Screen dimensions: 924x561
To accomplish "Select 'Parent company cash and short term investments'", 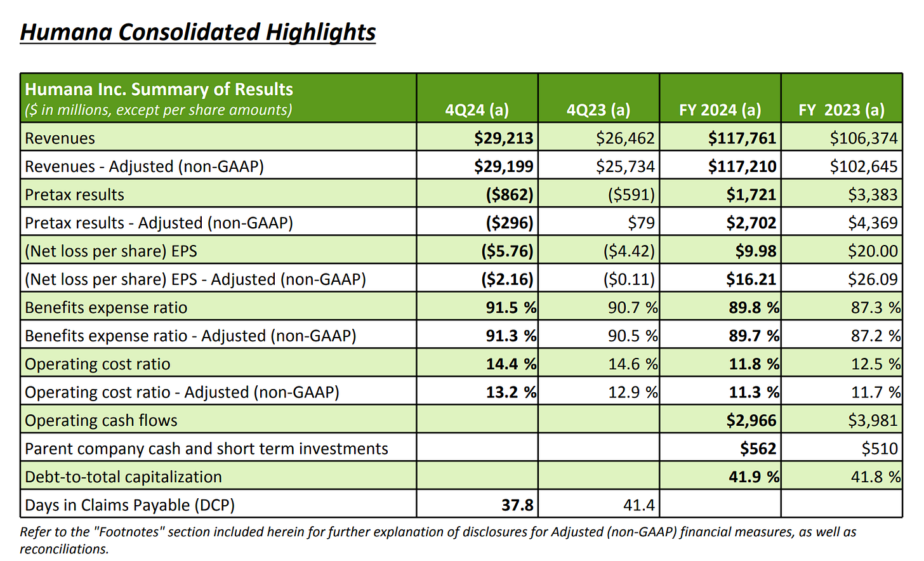I will click(x=206, y=449).
